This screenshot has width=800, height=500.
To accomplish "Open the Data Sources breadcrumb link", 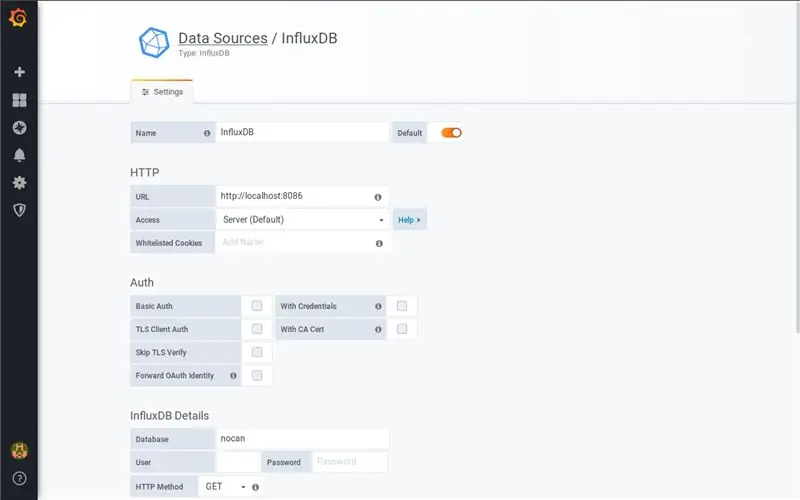I will pyautogui.click(x=223, y=38).
